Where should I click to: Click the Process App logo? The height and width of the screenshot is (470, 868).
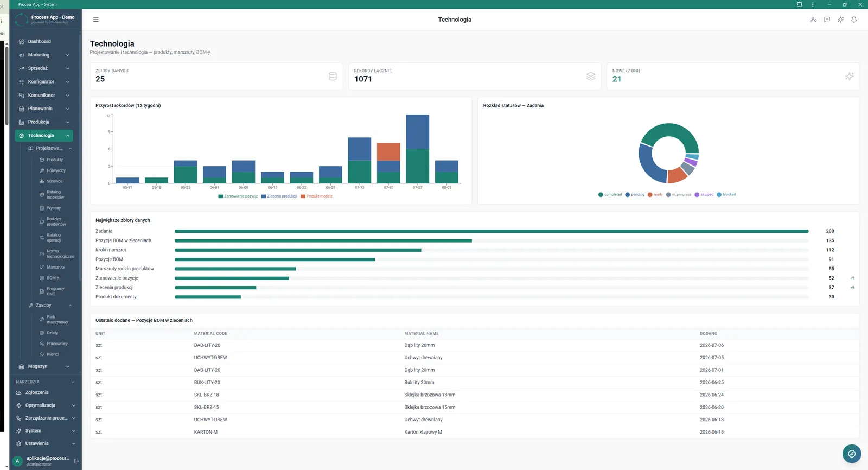click(21, 20)
